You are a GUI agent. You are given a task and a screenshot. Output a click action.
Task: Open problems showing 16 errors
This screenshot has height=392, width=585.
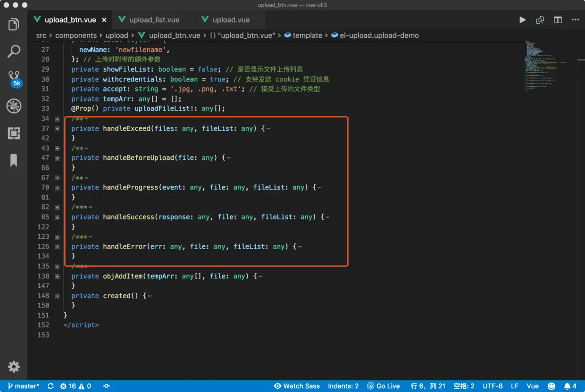pyautogui.click(x=75, y=386)
